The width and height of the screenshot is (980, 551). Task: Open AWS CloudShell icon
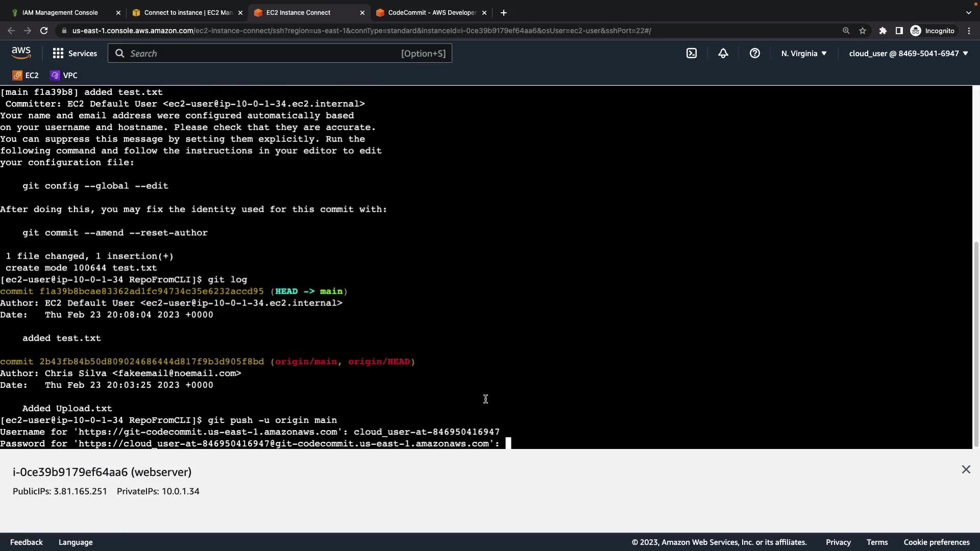tap(692, 53)
